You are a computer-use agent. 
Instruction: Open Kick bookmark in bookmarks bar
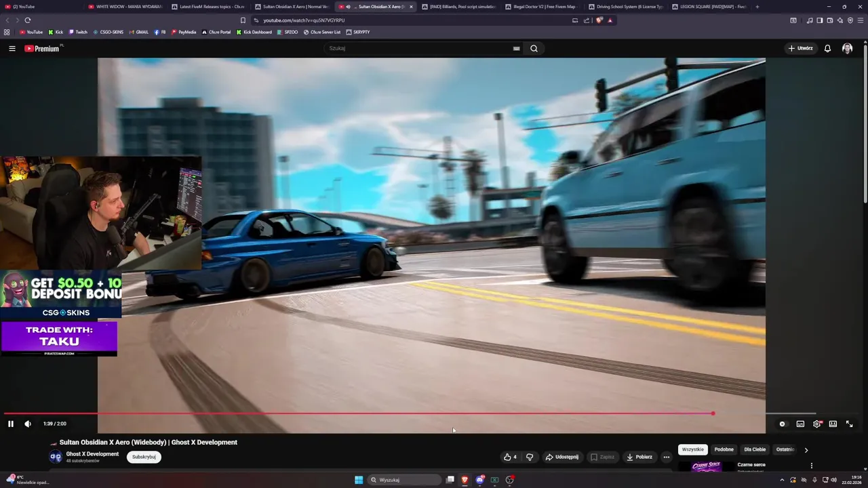pyautogui.click(x=56, y=32)
